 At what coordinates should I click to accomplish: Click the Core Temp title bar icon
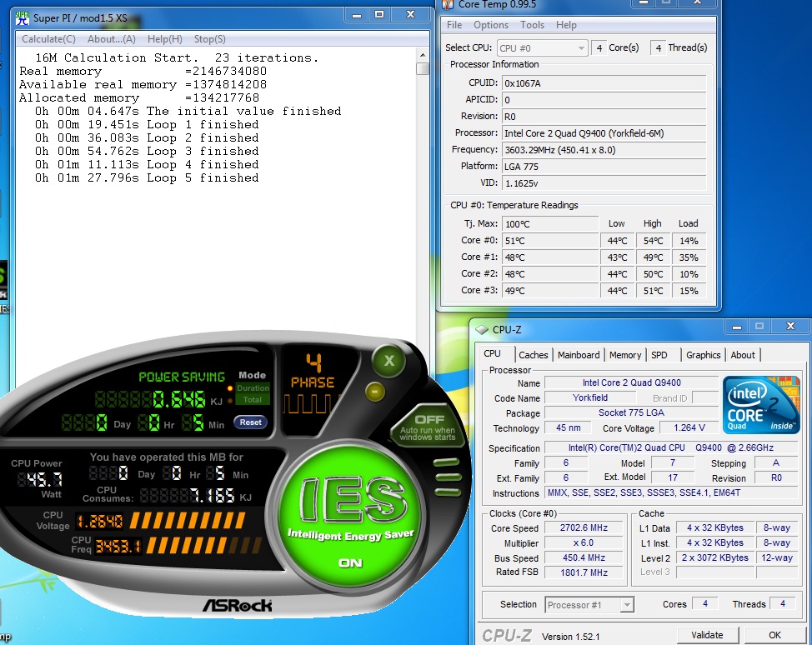448,5
